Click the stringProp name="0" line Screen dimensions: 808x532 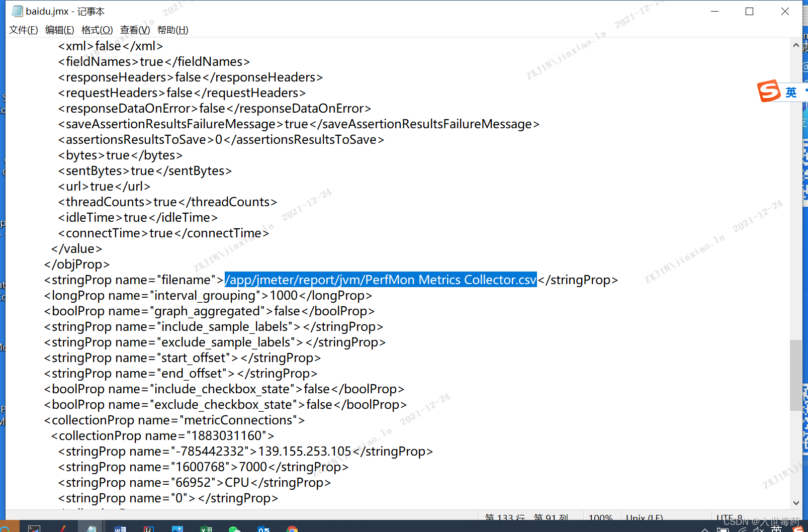click(168, 498)
